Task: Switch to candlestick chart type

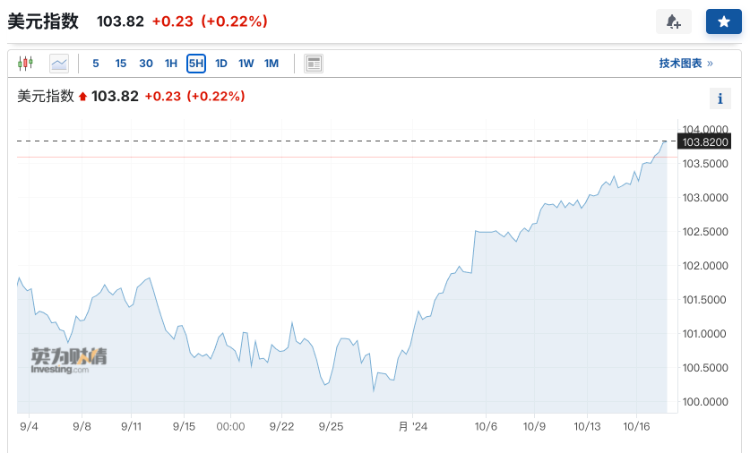Action: 26,63
